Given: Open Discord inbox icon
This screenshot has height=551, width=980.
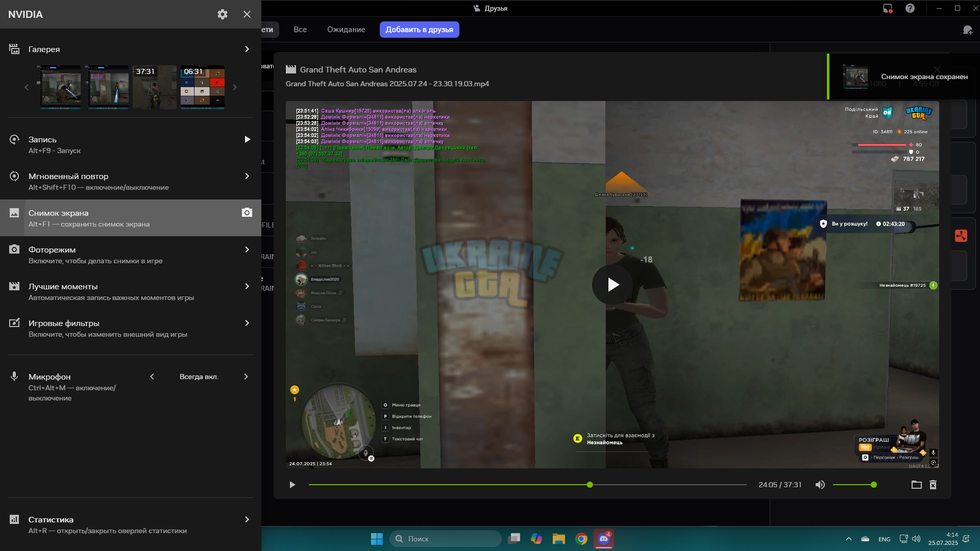Looking at the screenshot, I should coord(888,8).
